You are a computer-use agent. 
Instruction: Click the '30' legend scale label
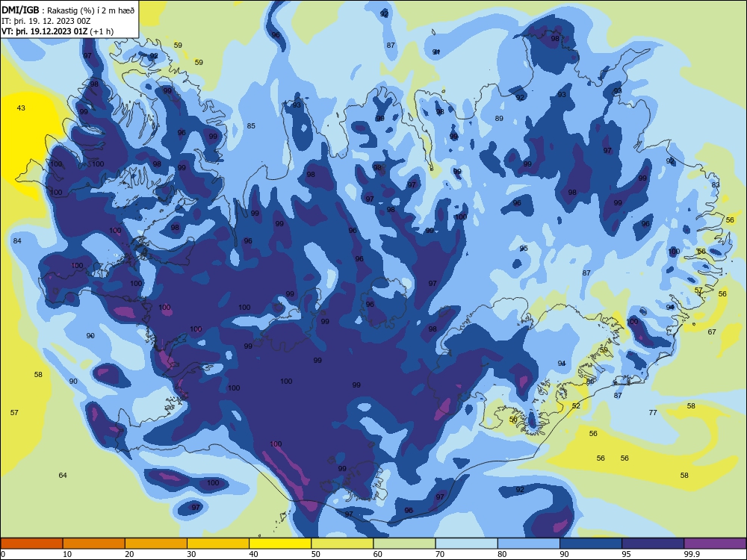pos(191,554)
